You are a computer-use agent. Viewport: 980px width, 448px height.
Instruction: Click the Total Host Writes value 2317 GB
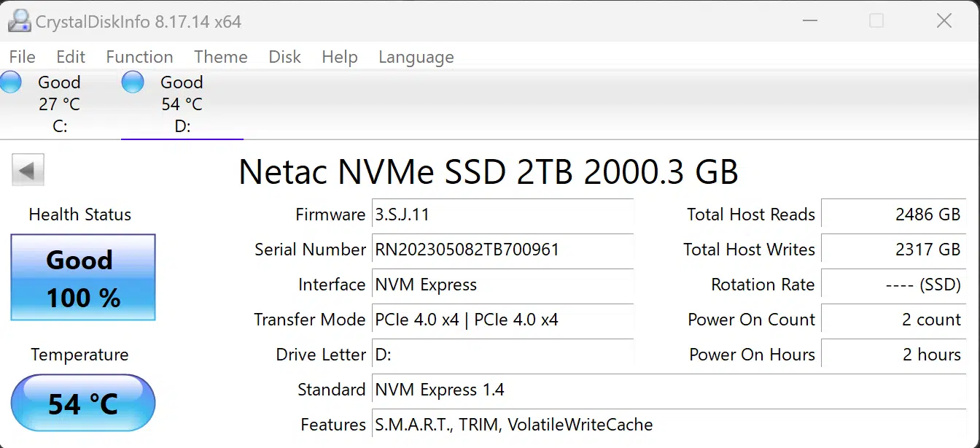pyautogui.click(x=893, y=250)
